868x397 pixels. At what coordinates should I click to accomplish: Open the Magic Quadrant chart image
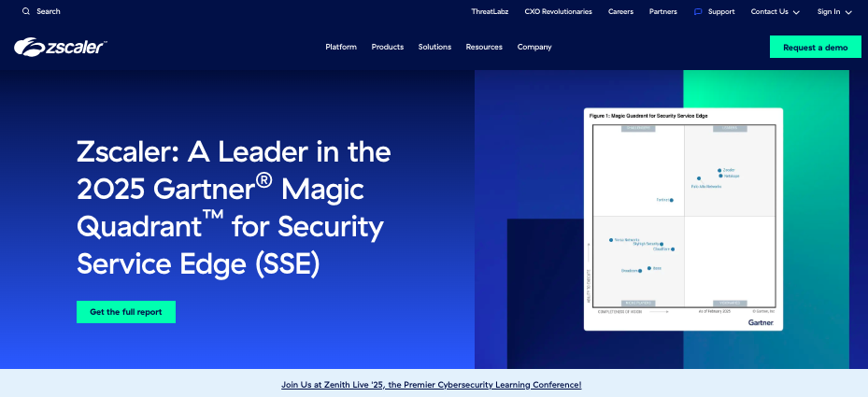683,220
